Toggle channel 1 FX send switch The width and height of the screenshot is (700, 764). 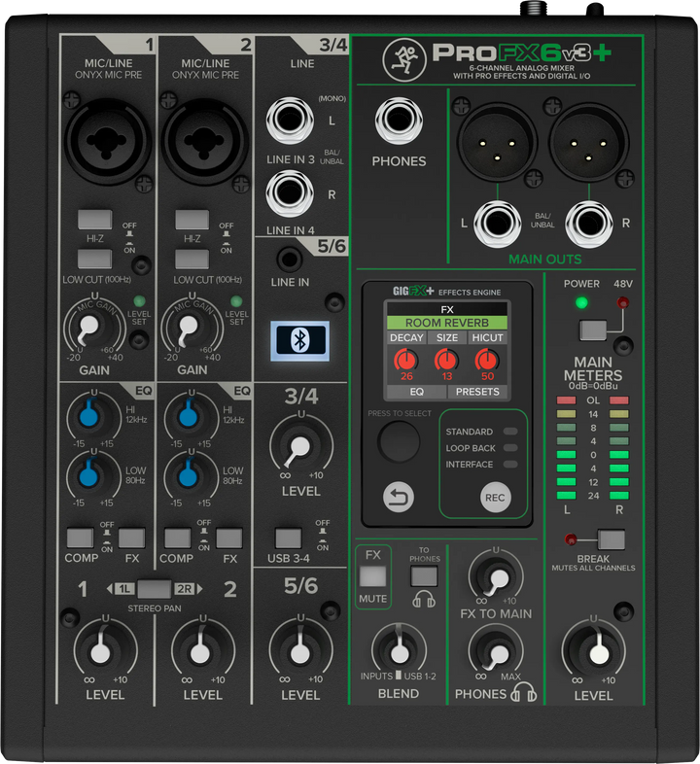pyautogui.click(x=131, y=538)
